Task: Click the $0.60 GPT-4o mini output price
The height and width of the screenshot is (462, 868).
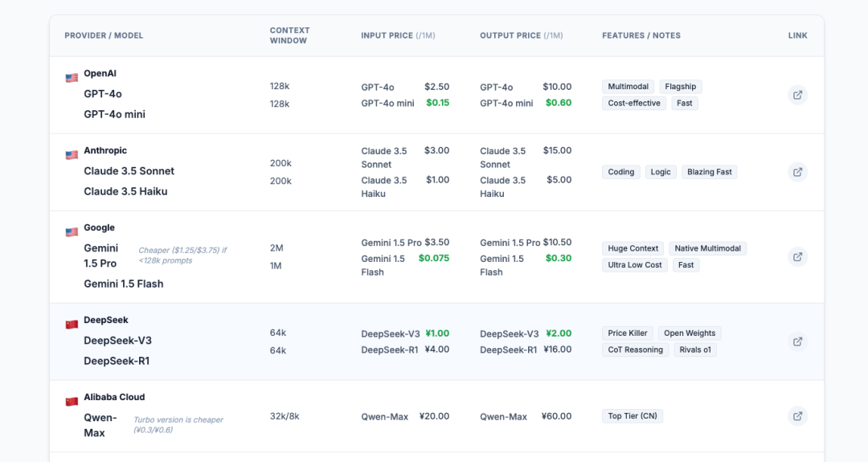Action: click(558, 102)
